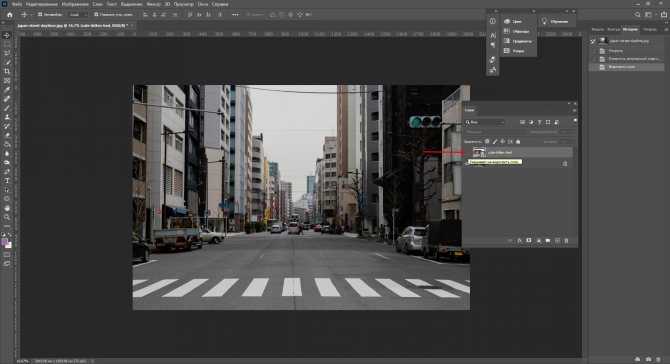Image resolution: width=670 pixels, height=364 pixels.
Task: Go to Home screen icon
Action: pyautogui.click(x=9, y=15)
